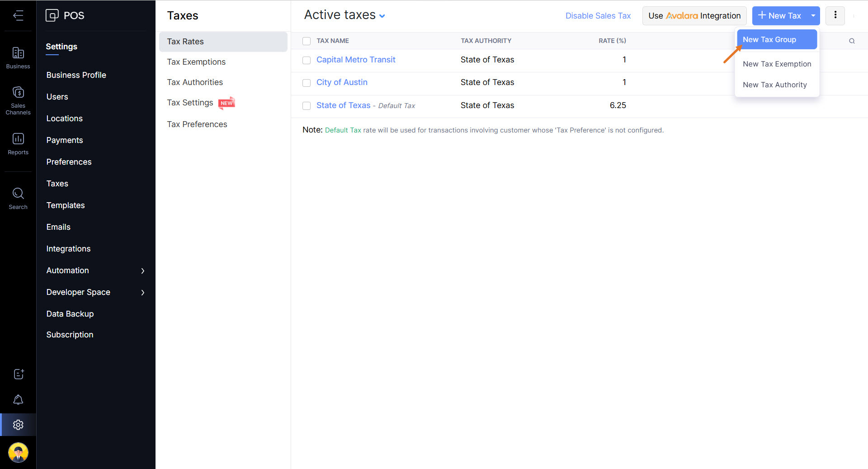Click the Search icon in left rail
Viewport: 868px width, 469px height.
[x=18, y=198]
